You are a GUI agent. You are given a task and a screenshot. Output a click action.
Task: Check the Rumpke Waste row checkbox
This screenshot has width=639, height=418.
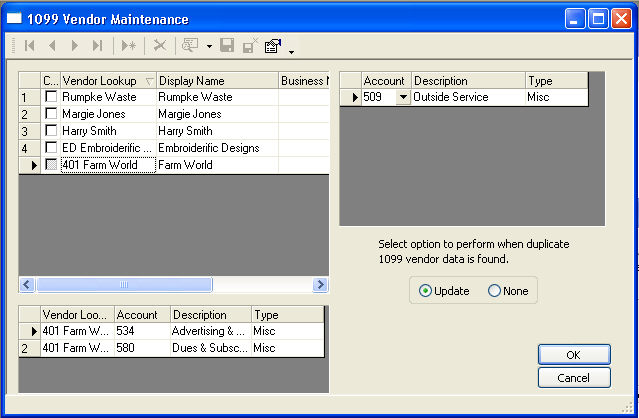point(51,97)
